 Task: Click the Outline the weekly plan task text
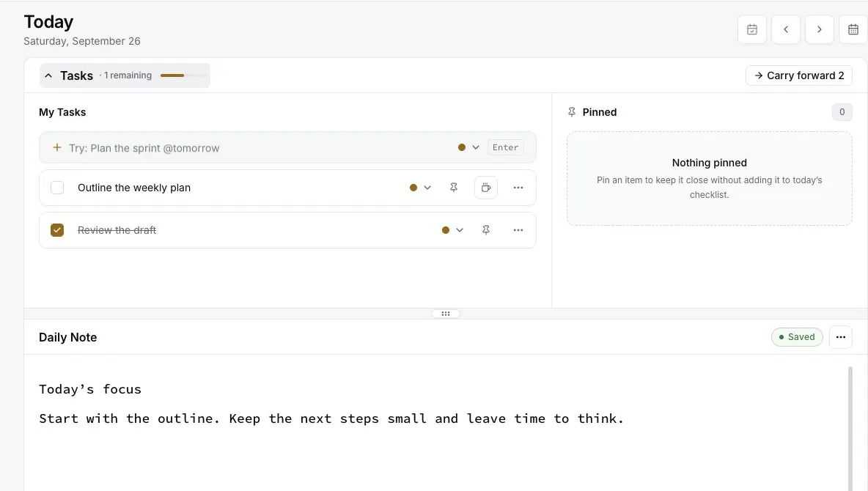pos(134,188)
